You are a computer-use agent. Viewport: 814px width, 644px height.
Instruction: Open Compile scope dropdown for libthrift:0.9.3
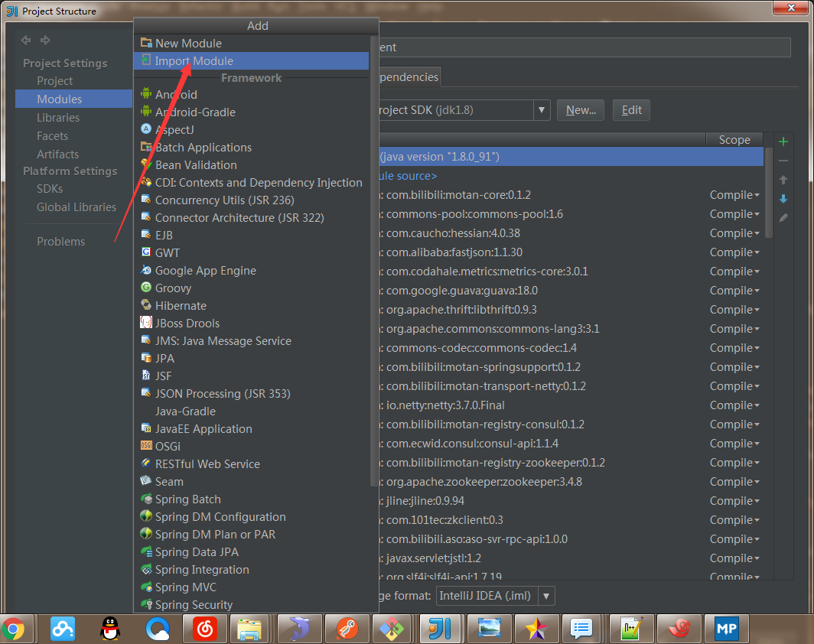pos(734,309)
